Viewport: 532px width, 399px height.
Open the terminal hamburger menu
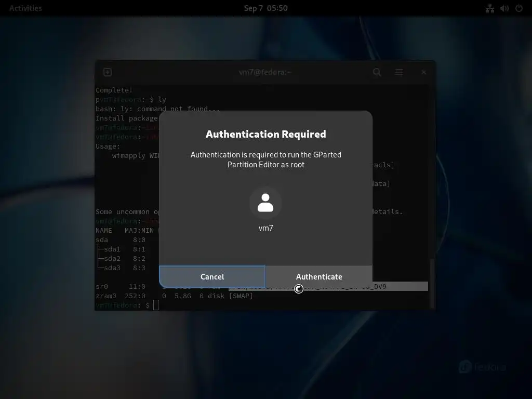399,72
